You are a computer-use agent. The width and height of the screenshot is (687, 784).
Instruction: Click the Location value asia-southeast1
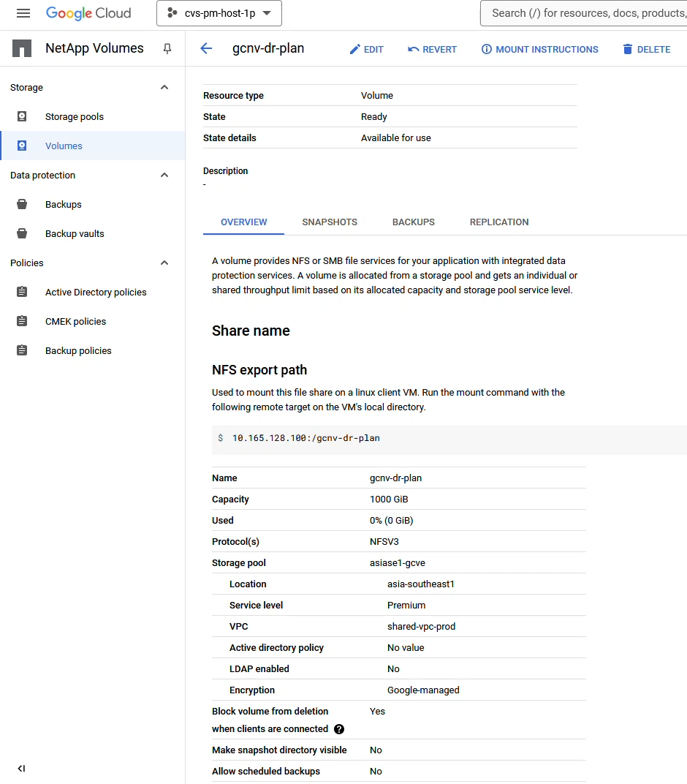421,584
